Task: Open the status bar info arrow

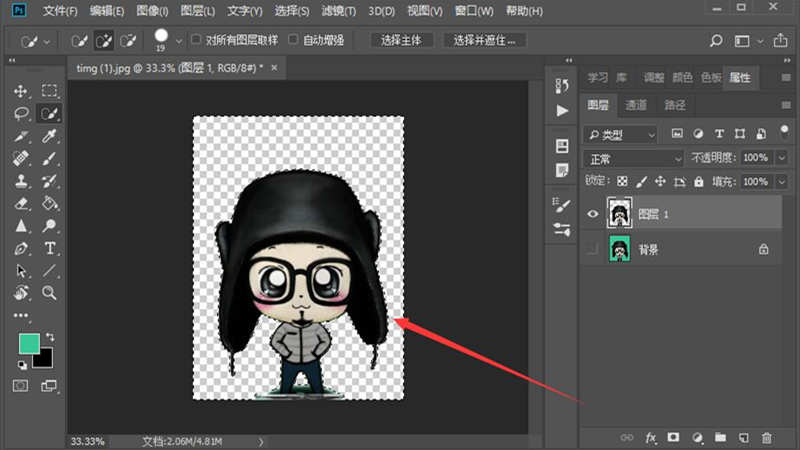Action: point(261,441)
